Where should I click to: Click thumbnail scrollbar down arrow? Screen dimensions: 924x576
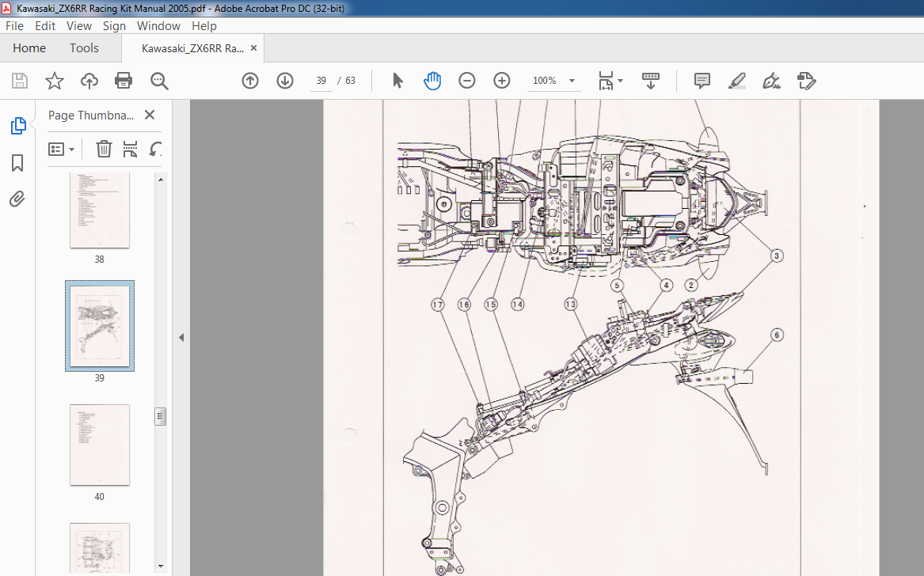[161, 566]
